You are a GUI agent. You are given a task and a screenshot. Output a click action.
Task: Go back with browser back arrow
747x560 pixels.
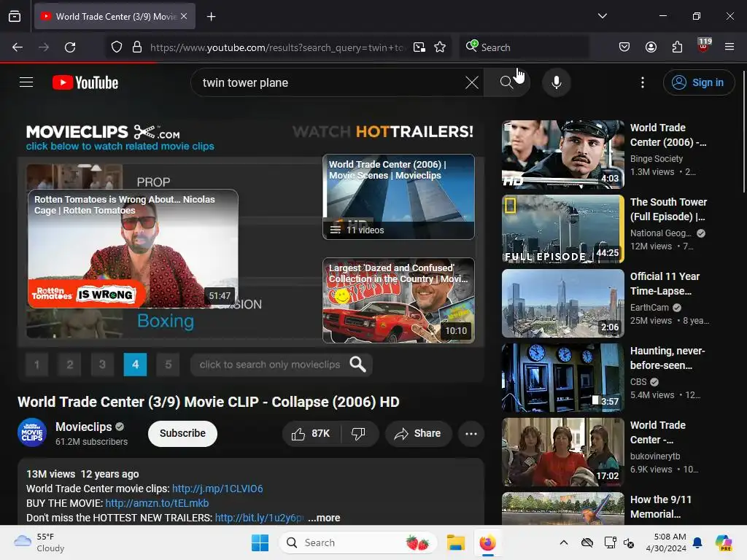coord(18,47)
